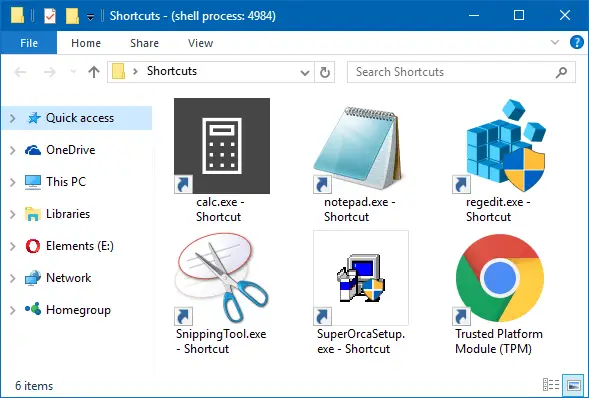
Task: Expand the Network tree node
Action: point(13,278)
